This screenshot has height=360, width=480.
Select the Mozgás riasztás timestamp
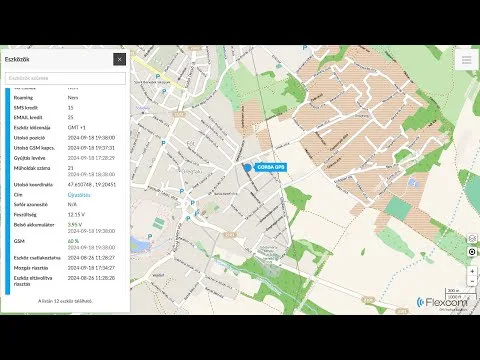91,268
